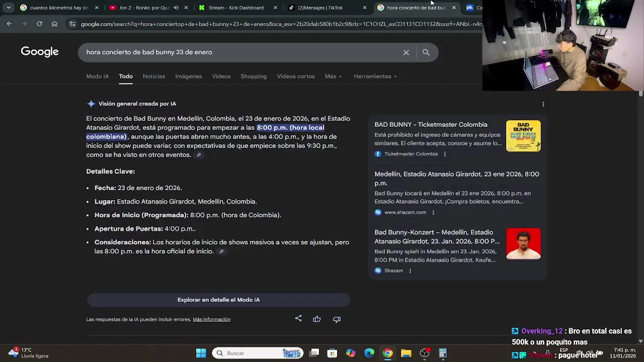644x362 pixels.
Task: Open the tab search dropdown arrow
Action: pyautogui.click(x=9, y=8)
